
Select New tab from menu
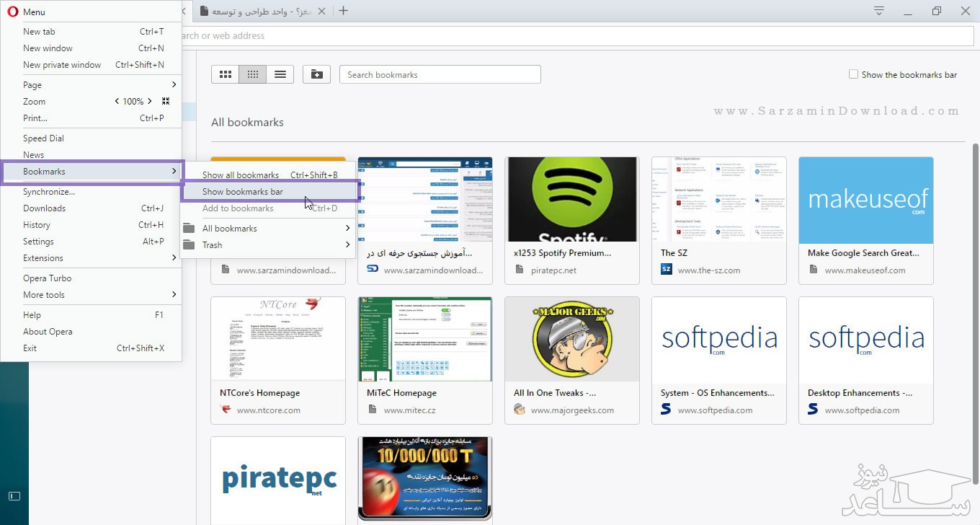tap(92, 32)
